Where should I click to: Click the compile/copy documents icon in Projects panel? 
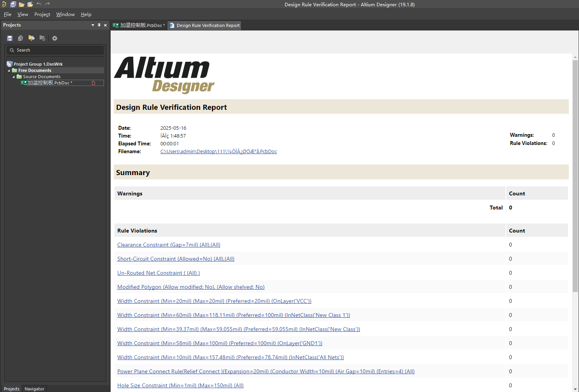coord(20,38)
